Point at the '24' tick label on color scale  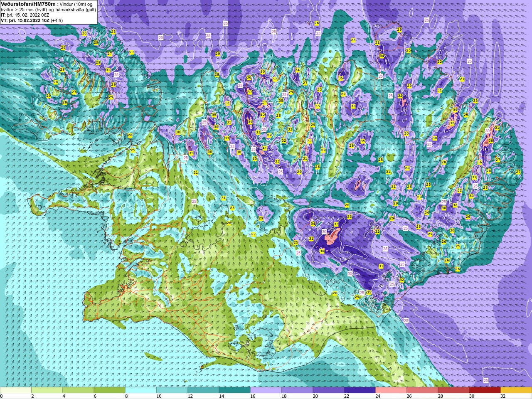coord(377,396)
